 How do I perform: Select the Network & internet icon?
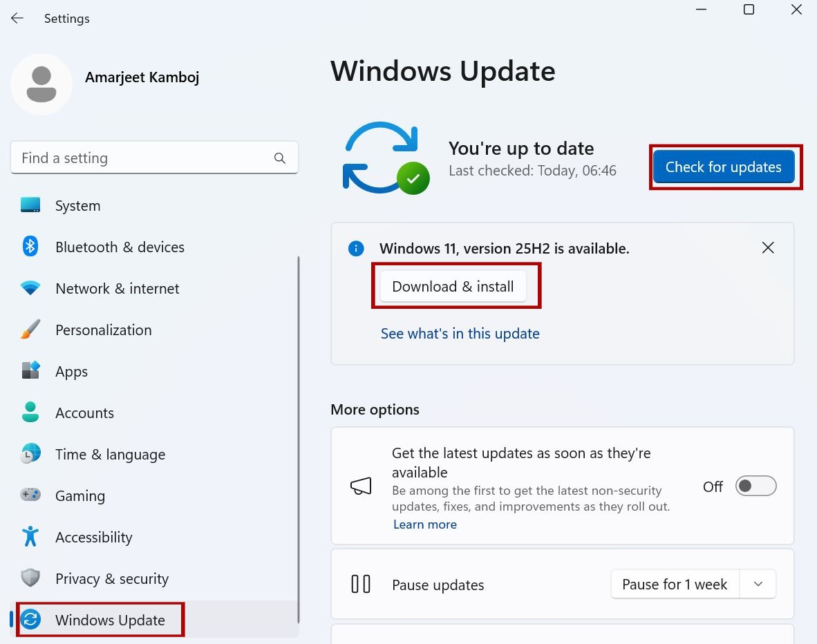click(x=30, y=288)
